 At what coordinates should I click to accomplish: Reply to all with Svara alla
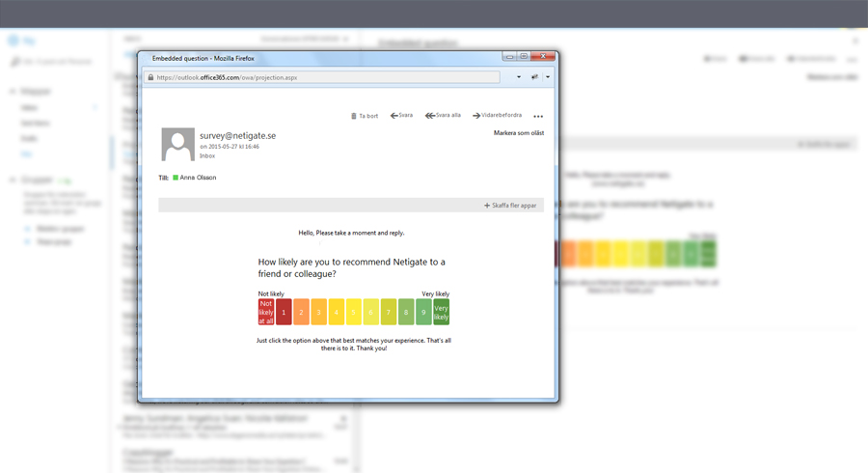click(x=443, y=115)
